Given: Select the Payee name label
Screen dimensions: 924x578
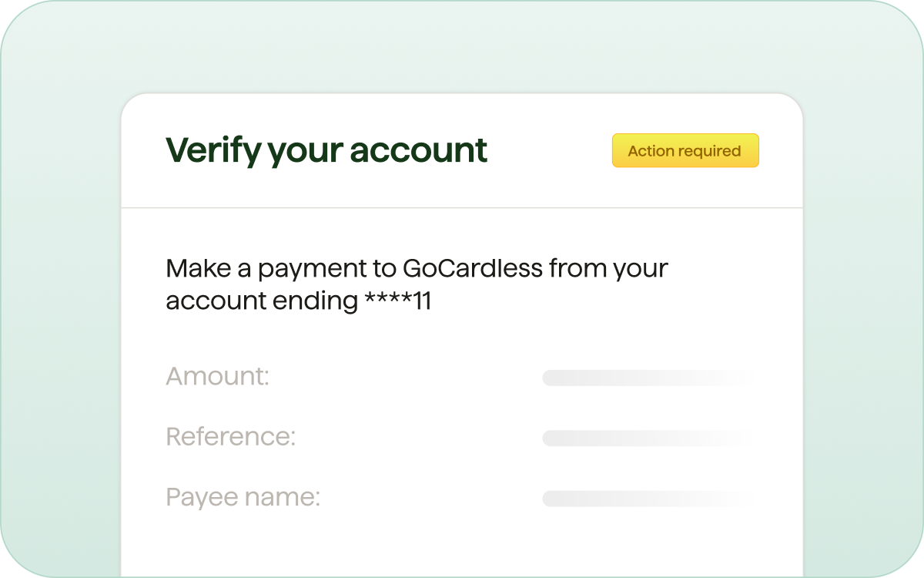Looking at the screenshot, I should pos(243,497).
